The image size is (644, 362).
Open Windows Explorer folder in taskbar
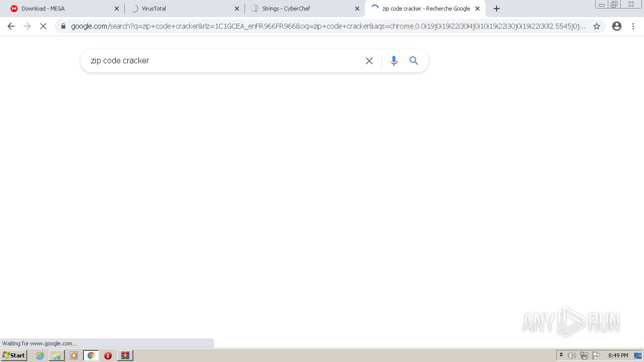[57, 355]
